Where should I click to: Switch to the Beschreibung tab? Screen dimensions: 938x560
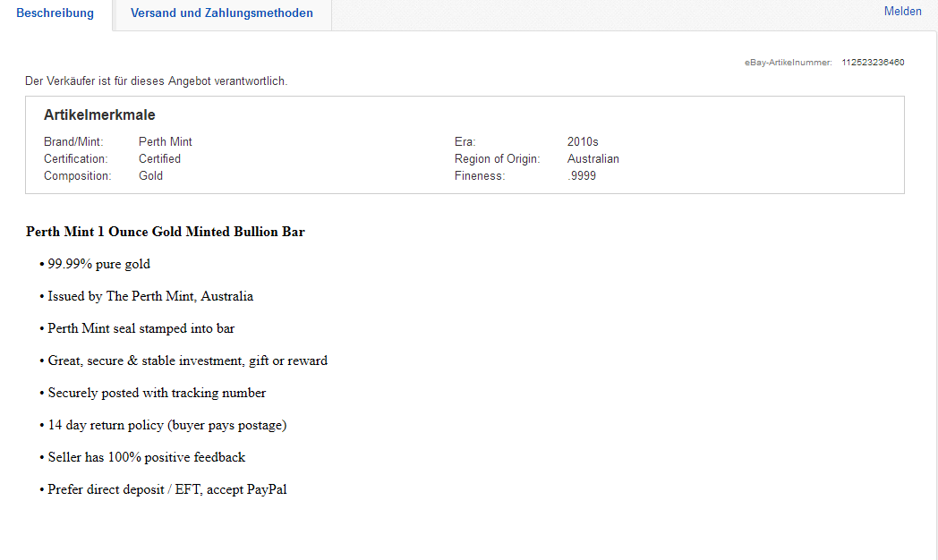(55, 13)
